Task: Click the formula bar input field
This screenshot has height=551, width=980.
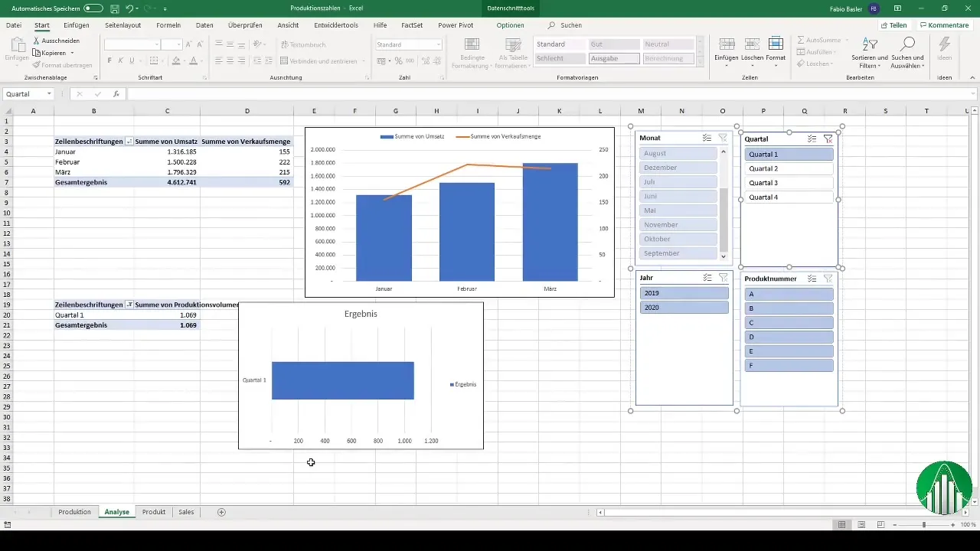Action: (551, 94)
